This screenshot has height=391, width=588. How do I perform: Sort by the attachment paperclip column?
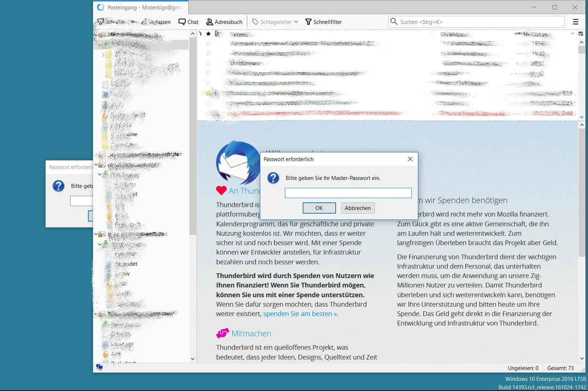pyautogui.click(x=217, y=34)
